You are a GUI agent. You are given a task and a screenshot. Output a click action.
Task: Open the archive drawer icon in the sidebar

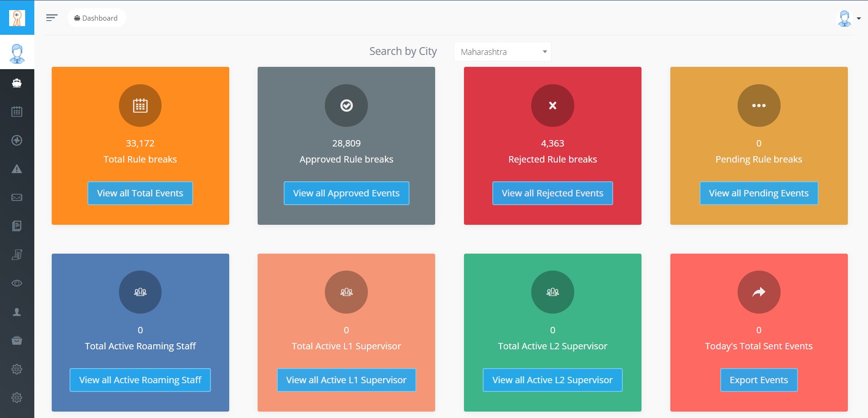tap(17, 340)
